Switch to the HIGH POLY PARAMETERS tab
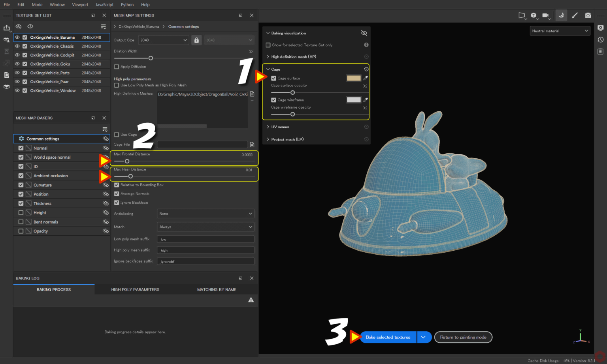607x364 pixels. coord(135,289)
